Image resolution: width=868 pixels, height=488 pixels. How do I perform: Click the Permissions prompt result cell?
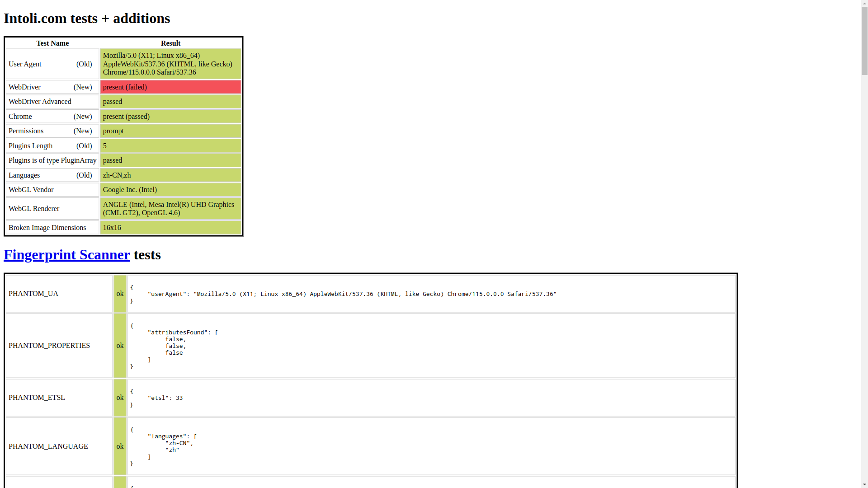[x=170, y=131]
